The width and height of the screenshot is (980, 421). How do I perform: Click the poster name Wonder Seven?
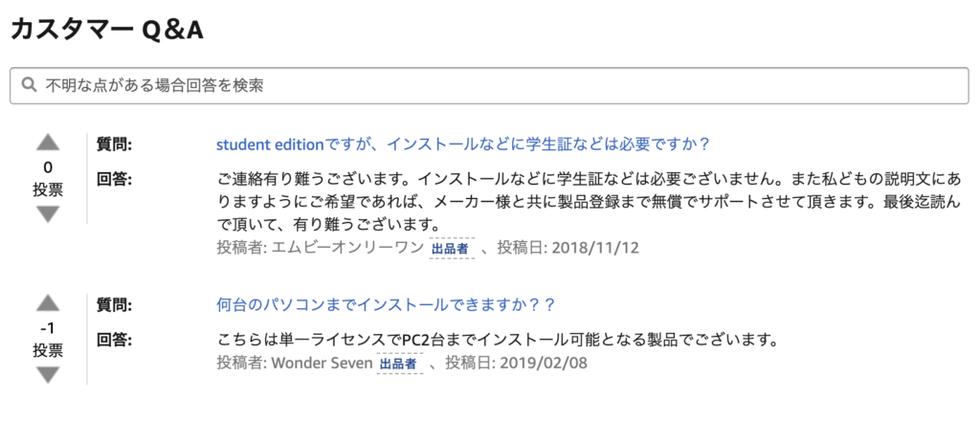click(322, 364)
